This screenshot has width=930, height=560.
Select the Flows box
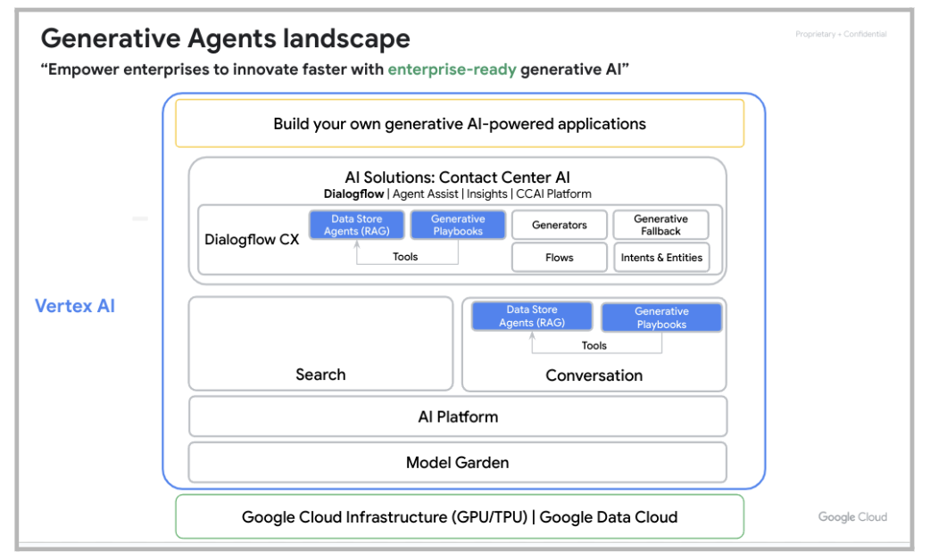pyautogui.click(x=560, y=258)
